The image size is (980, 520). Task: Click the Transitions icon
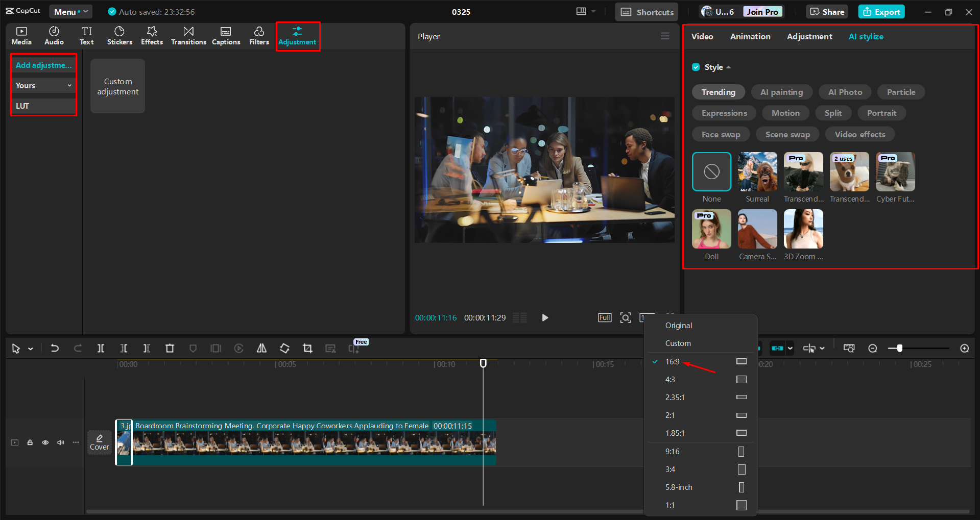coord(188,35)
